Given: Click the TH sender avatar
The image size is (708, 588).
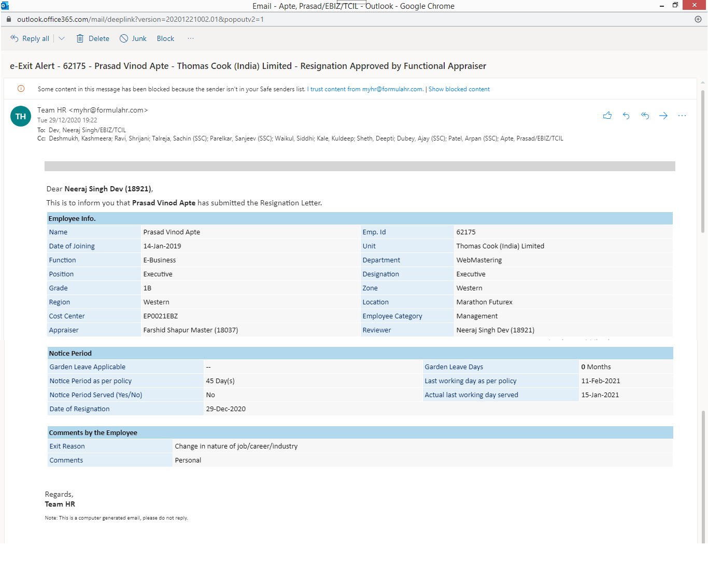Looking at the screenshot, I should pyautogui.click(x=21, y=117).
